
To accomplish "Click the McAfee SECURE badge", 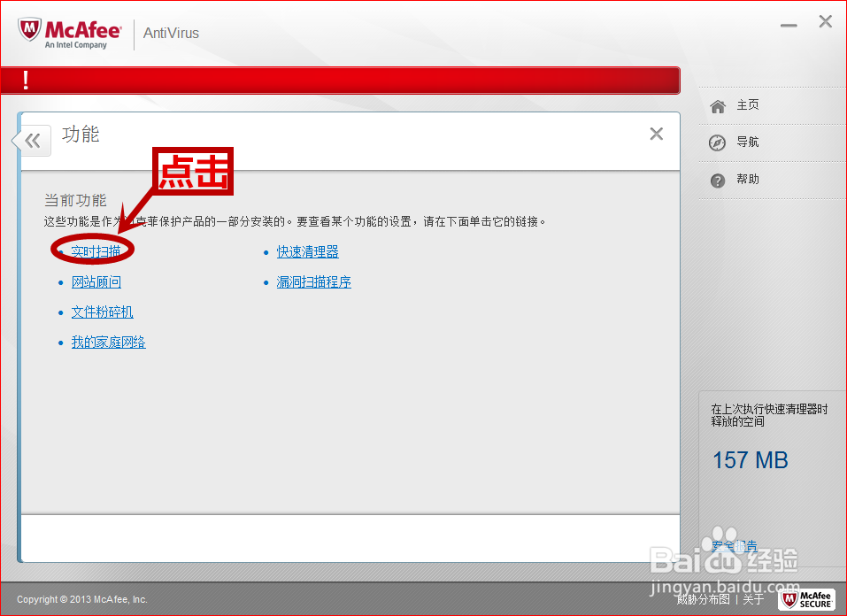I will 806,599.
